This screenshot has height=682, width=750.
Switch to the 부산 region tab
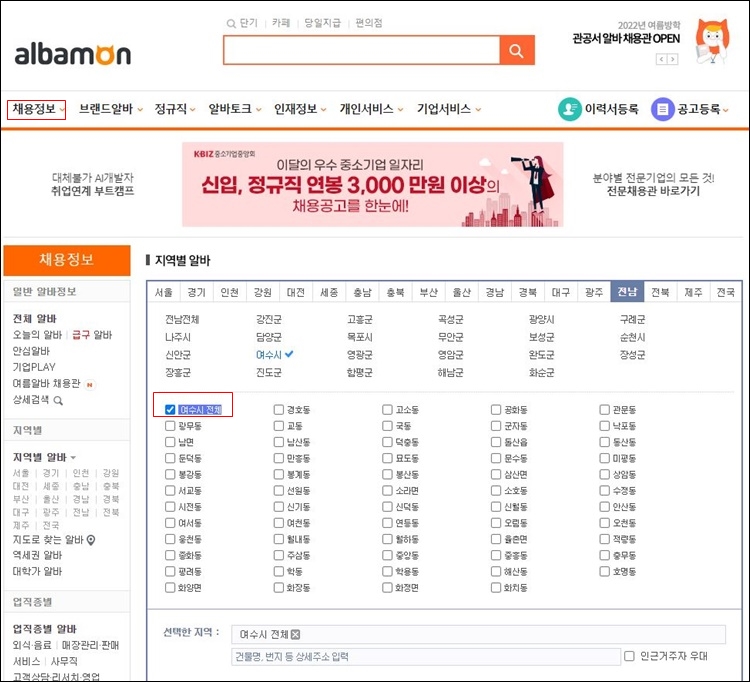click(x=429, y=292)
